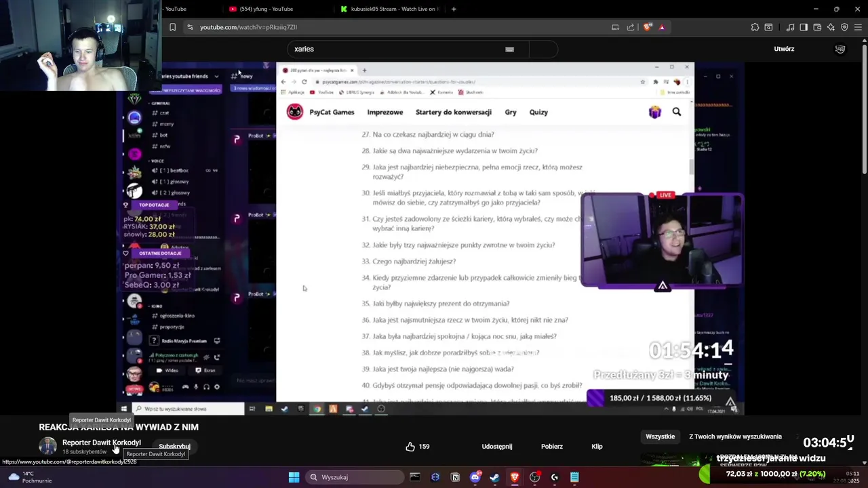Expand the youtube friends Discord server dropdown

[x=216, y=76]
